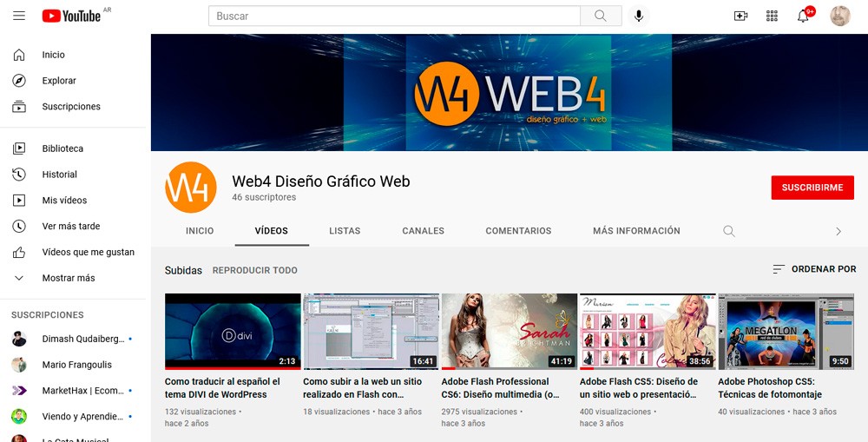Open the notifications bell
The image size is (868, 442).
[803, 16]
